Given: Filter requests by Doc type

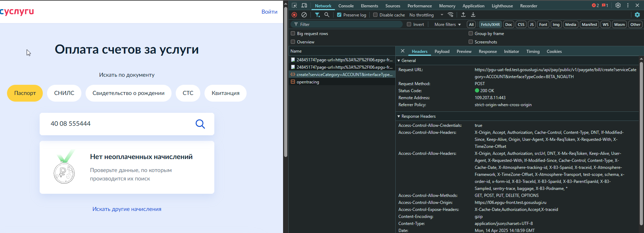Looking at the screenshot, I should tap(509, 24).
